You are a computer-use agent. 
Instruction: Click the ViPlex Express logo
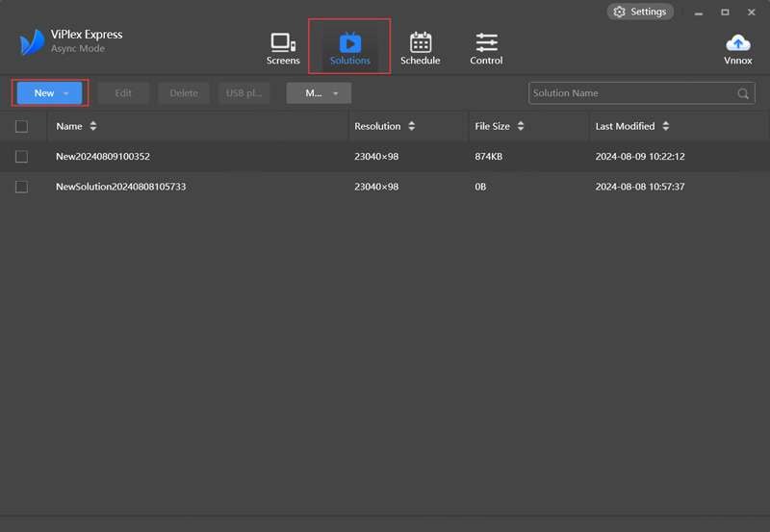[32, 42]
